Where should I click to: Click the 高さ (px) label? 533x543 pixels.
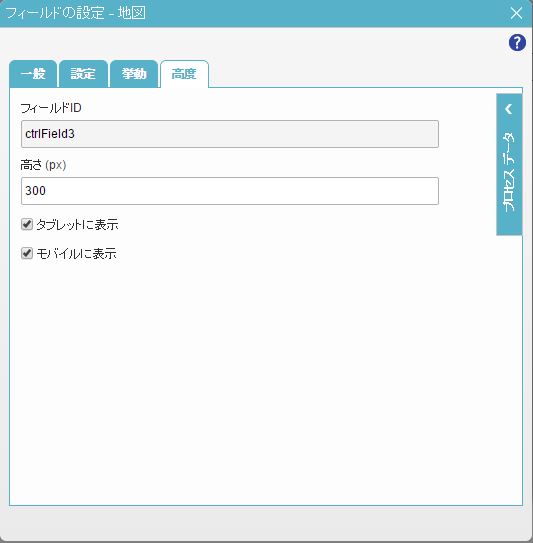[x=43, y=165]
